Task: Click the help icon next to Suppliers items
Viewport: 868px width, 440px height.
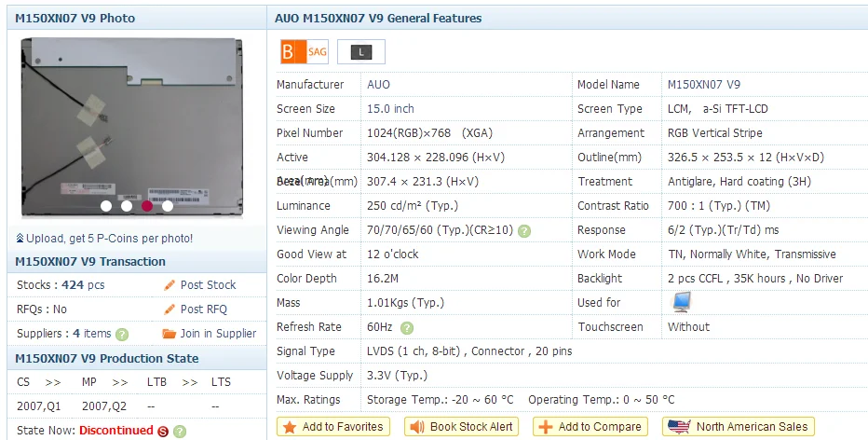Action: click(x=122, y=334)
